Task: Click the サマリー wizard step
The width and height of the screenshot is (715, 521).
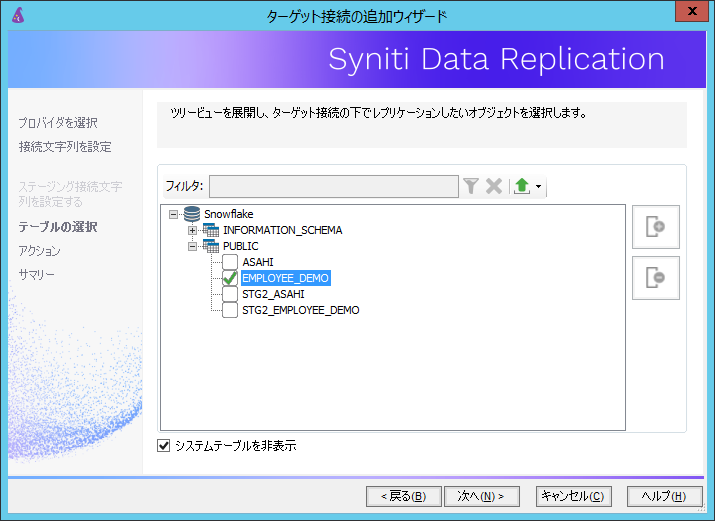Action: pos(36,274)
